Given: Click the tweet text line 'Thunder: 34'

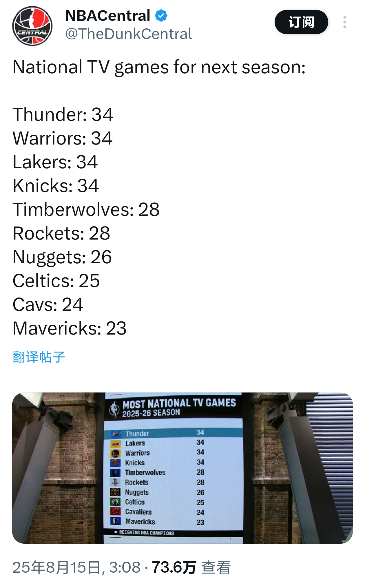Looking at the screenshot, I should click(63, 114).
